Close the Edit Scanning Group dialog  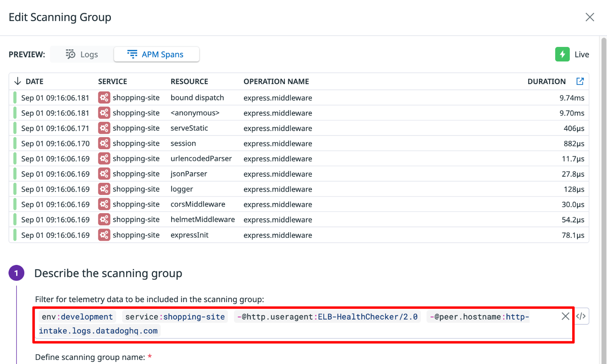590,17
